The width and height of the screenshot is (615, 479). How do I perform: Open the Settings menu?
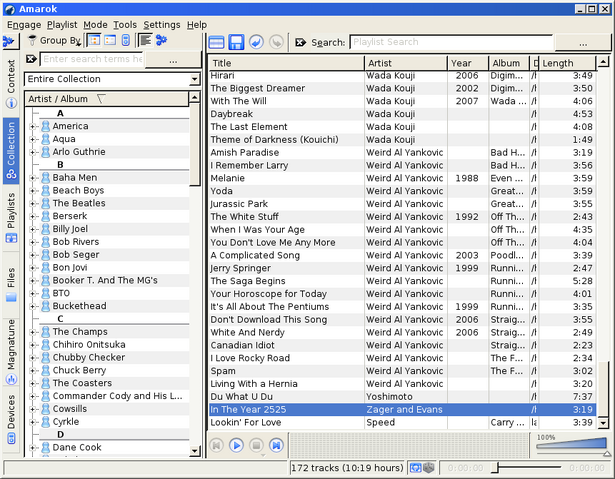point(162,25)
